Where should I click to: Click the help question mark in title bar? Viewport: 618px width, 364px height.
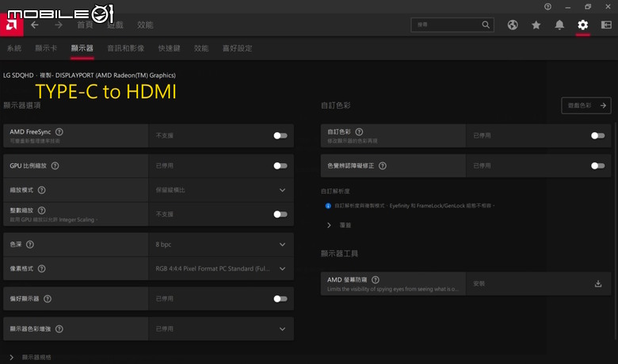(x=547, y=6)
